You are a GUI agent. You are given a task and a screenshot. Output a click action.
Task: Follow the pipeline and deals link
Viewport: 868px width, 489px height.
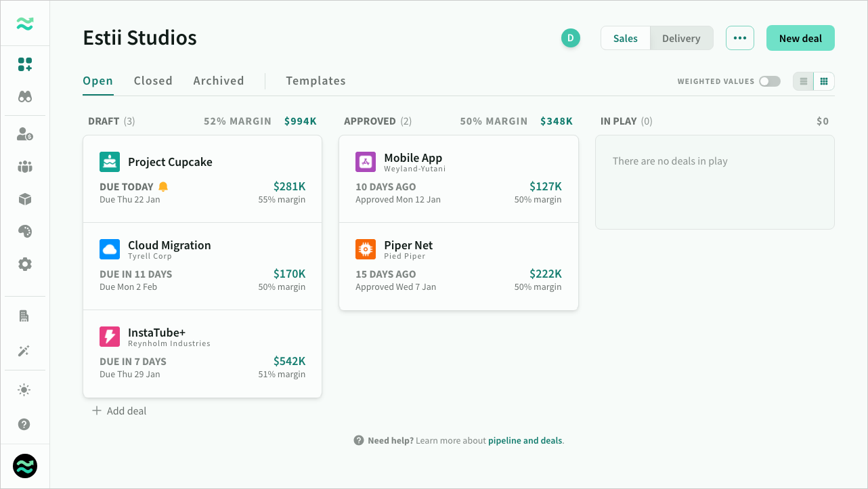point(525,440)
